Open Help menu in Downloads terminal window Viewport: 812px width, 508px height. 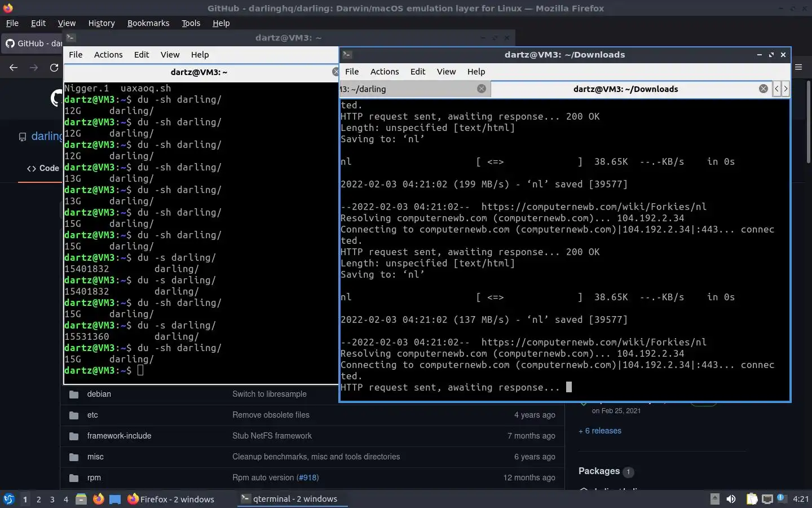pyautogui.click(x=476, y=72)
